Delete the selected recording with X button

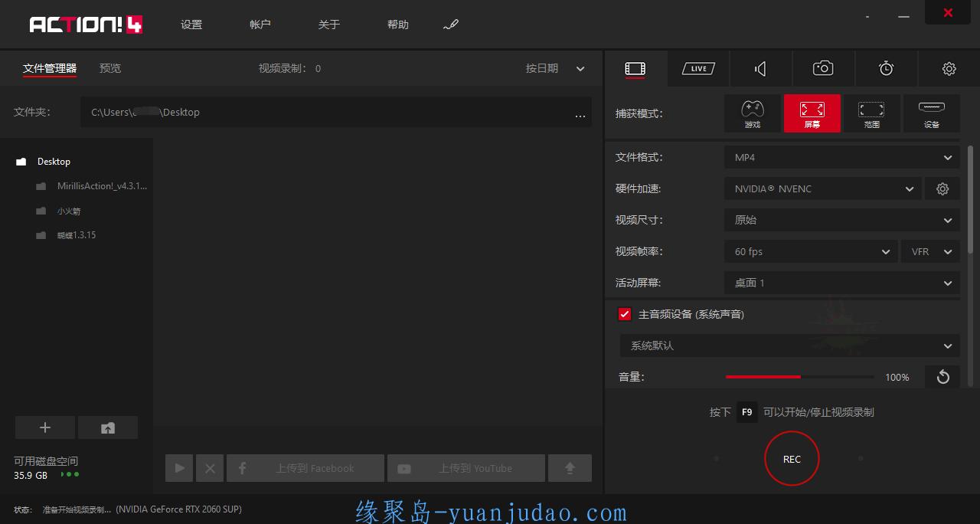(x=210, y=468)
